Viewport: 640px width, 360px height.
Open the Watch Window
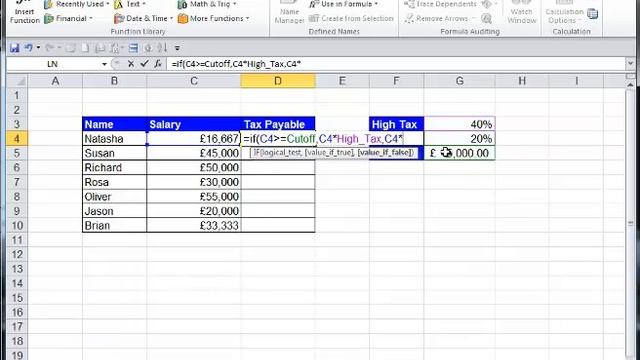coord(521,12)
